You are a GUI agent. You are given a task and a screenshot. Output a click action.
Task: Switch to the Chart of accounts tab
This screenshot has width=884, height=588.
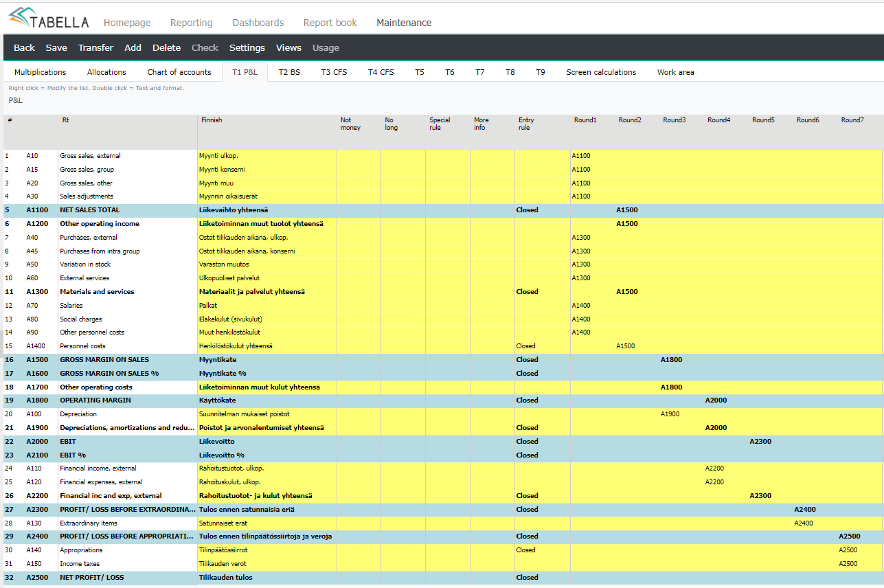[x=179, y=72]
